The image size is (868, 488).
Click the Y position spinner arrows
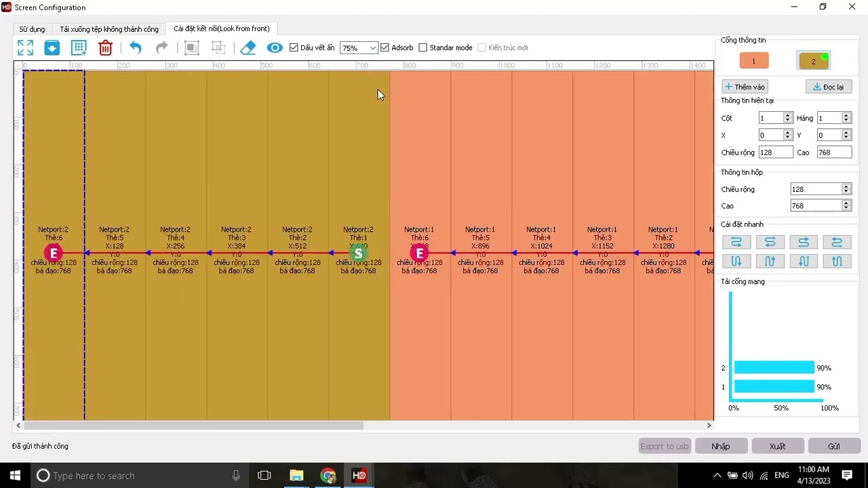tap(846, 136)
